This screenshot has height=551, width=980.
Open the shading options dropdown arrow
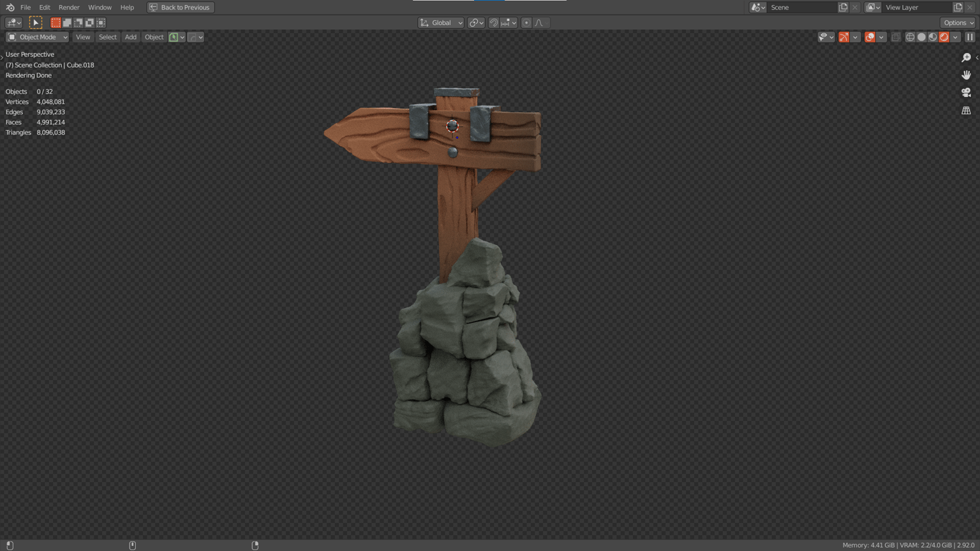point(956,37)
